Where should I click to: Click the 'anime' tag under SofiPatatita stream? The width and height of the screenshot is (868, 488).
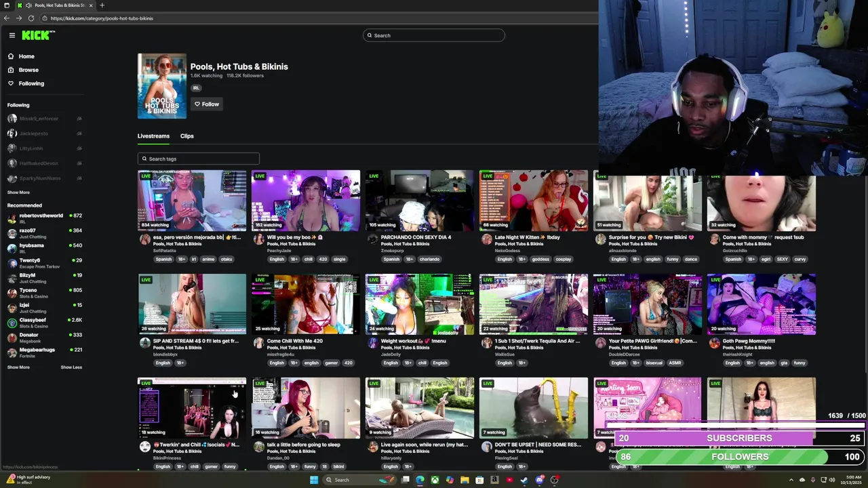(208, 259)
